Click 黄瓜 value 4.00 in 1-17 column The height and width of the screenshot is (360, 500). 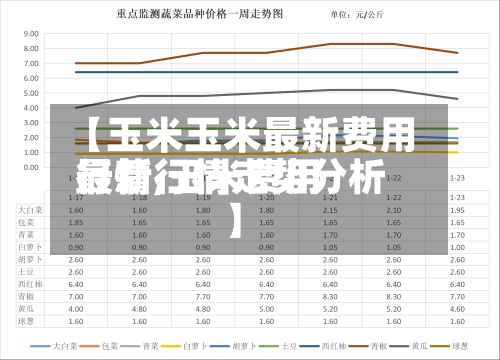coord(76,309)
